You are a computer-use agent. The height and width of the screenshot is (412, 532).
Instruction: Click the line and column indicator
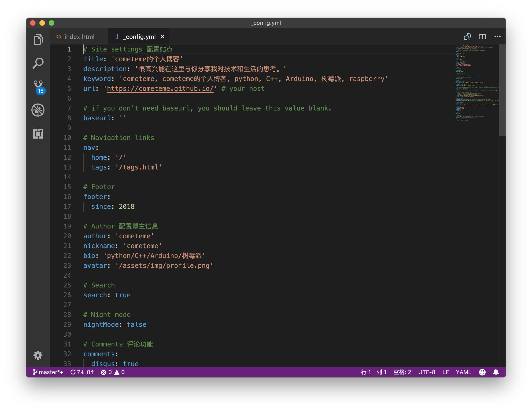click(373, 372)
